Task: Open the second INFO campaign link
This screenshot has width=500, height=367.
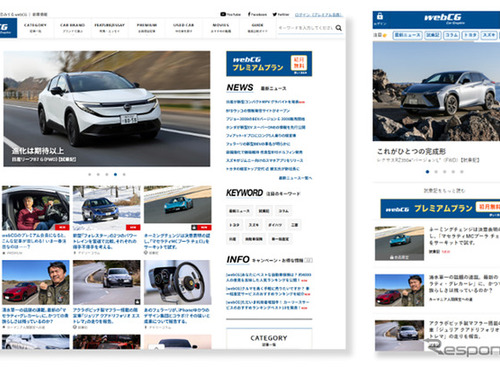Action: tap(268, 291)
